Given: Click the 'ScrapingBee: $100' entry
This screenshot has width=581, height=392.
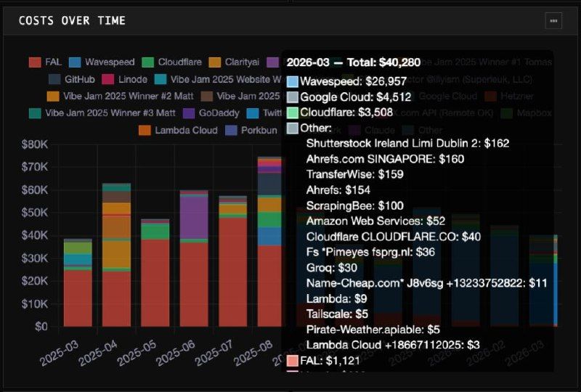Looking at the screenshot, I should 354,205.
